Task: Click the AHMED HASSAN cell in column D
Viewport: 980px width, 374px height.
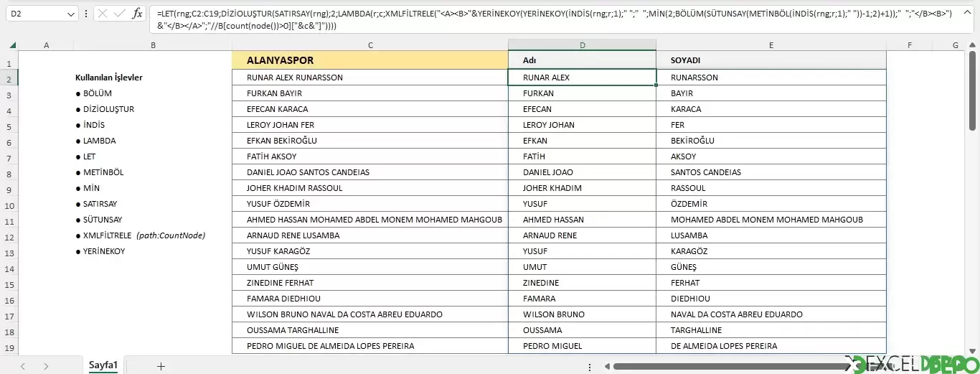Action: coord(583,220)
